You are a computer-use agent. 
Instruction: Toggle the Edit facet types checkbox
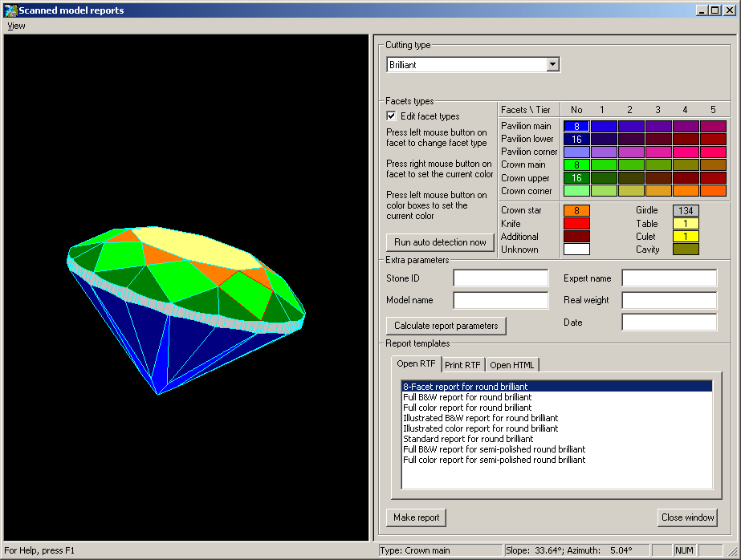pos(392,116)
